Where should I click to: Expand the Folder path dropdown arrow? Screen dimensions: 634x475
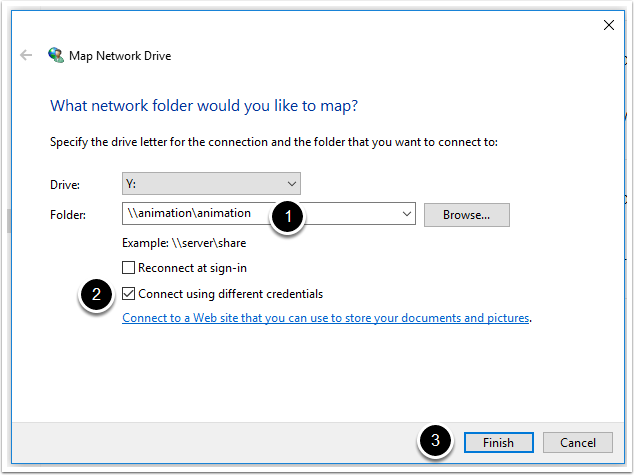pyautogui.click(x=406, y=214)
